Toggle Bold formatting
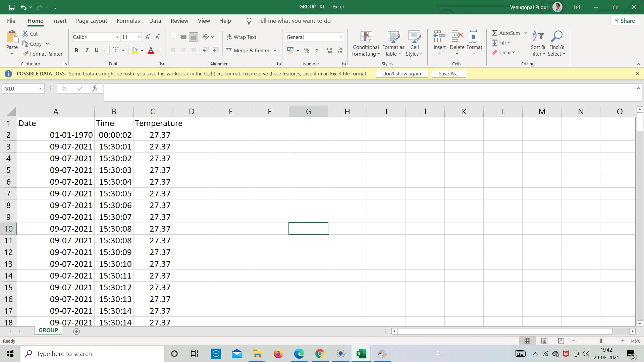This screenshot has width=644, height=362. tap(76, 50)
